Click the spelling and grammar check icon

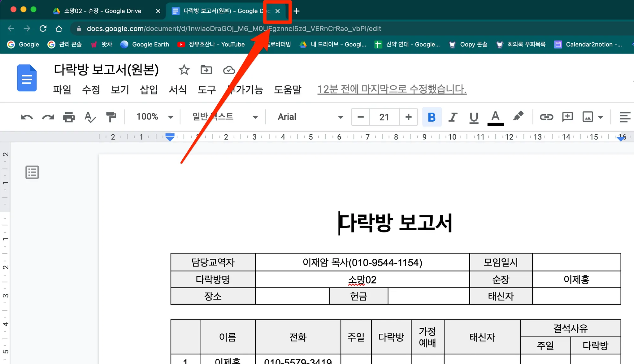click(x=90, y=117)
